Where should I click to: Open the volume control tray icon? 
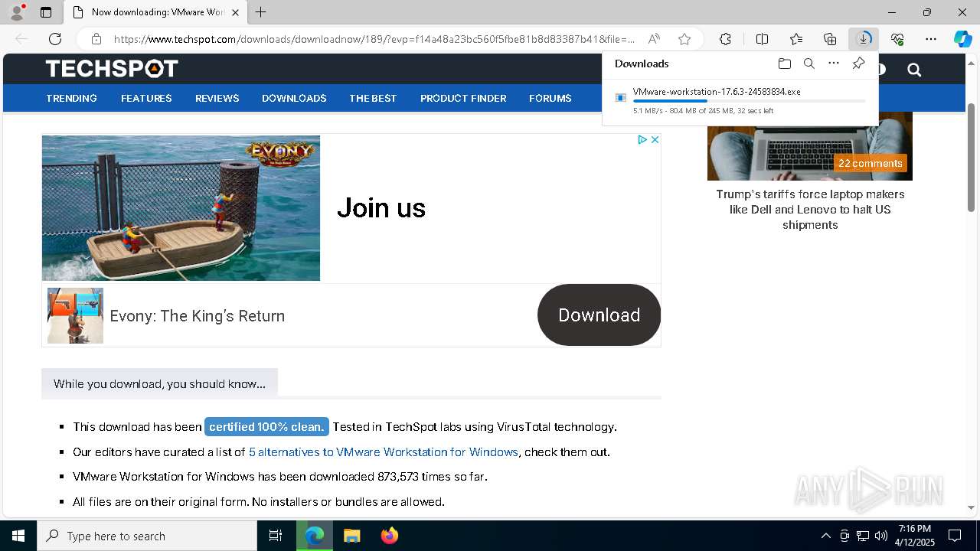(881, 536)
